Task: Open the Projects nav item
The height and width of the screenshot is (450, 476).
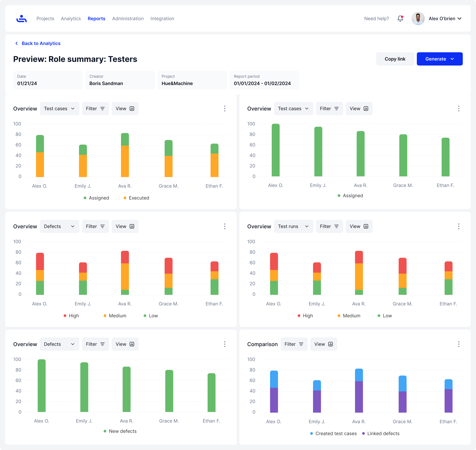Action: coord(45,19)
